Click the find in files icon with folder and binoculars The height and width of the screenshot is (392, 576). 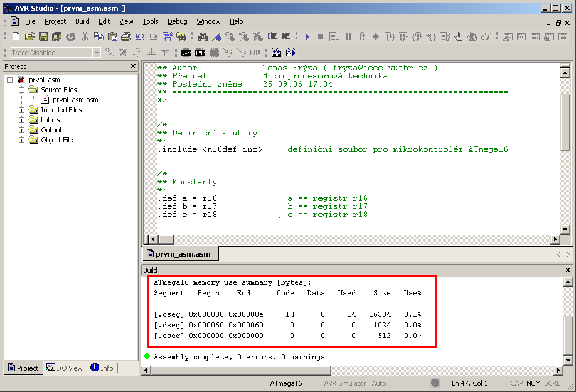(x=181, y=36)
